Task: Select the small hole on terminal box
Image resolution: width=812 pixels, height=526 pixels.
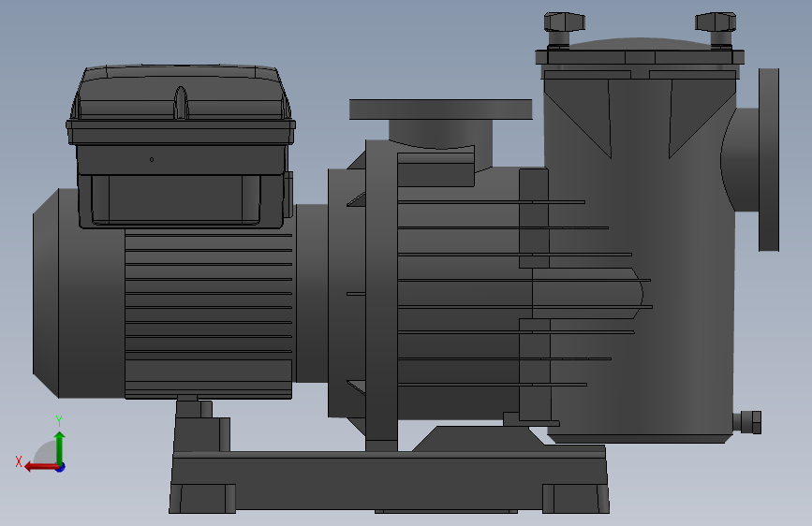Action: click(x=152, y=159)
